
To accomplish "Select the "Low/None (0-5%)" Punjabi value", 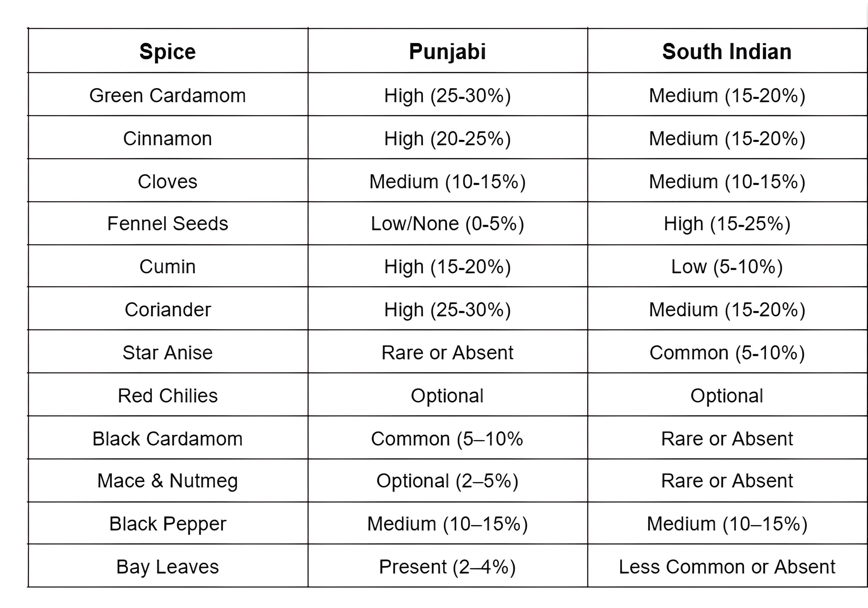I will click(x=447, y=224).
